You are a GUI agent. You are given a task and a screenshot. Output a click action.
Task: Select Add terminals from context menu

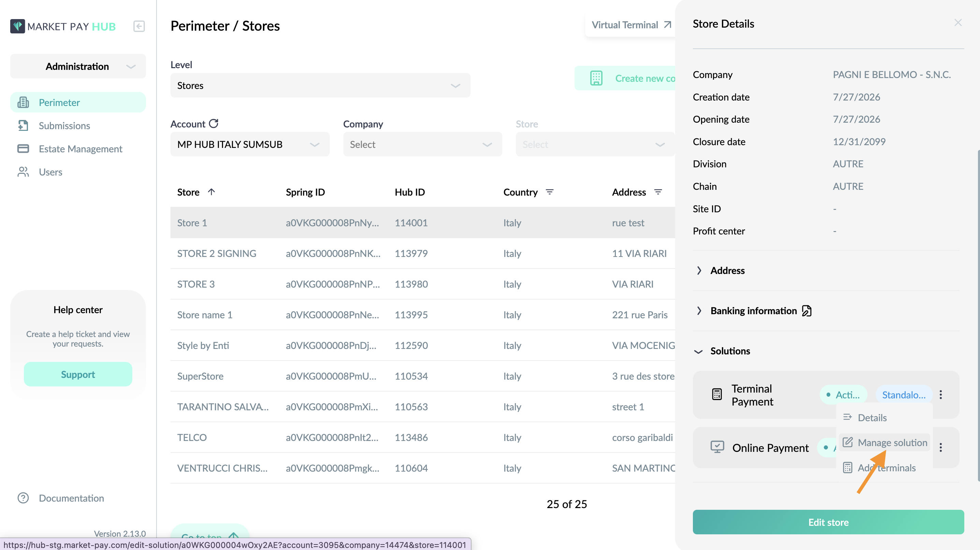coord(884,468)
